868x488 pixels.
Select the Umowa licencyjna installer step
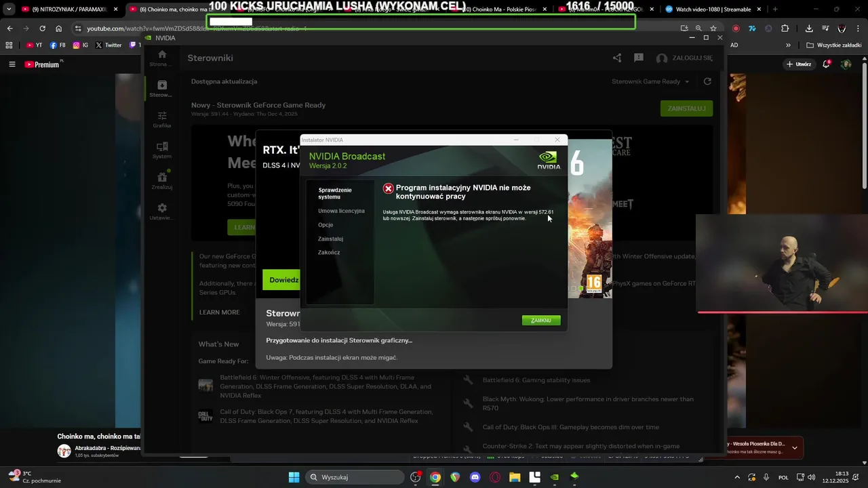pos(341,211)
